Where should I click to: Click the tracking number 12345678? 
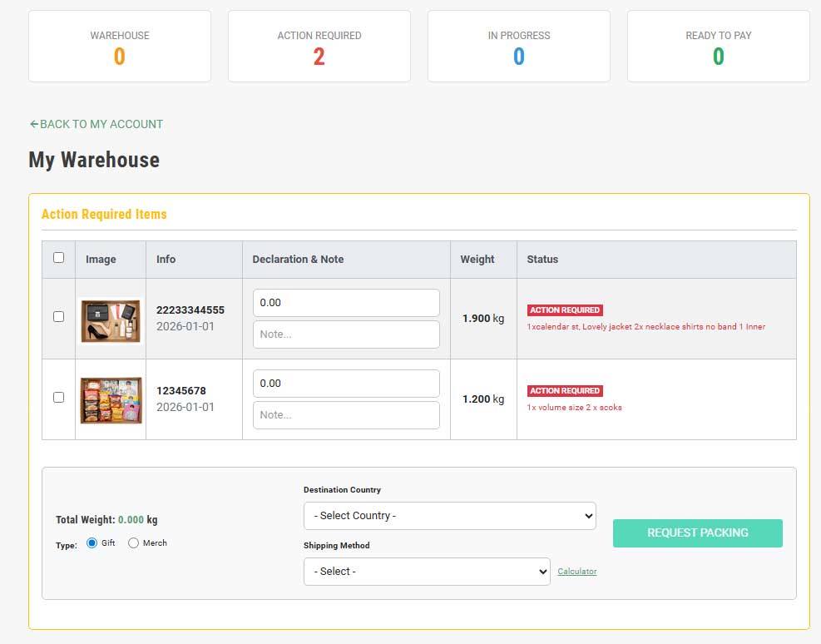(x=181, y=390)
